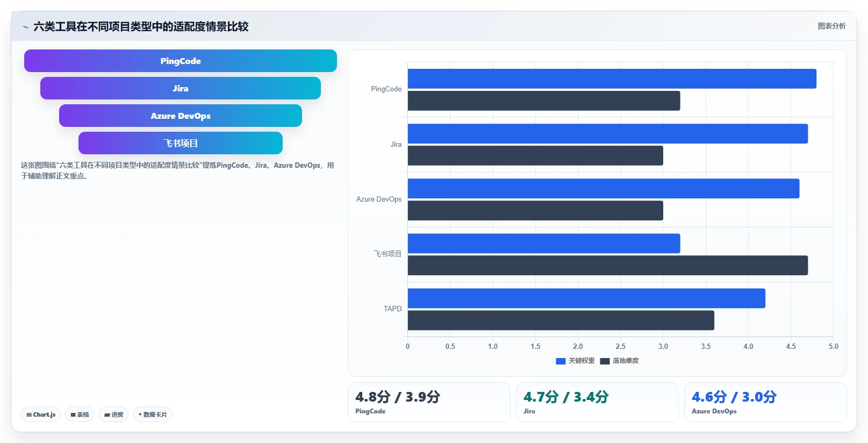Click Azure DevOps dark 落地难度 bar
868x443 pixels.
(x=535, y=211)
